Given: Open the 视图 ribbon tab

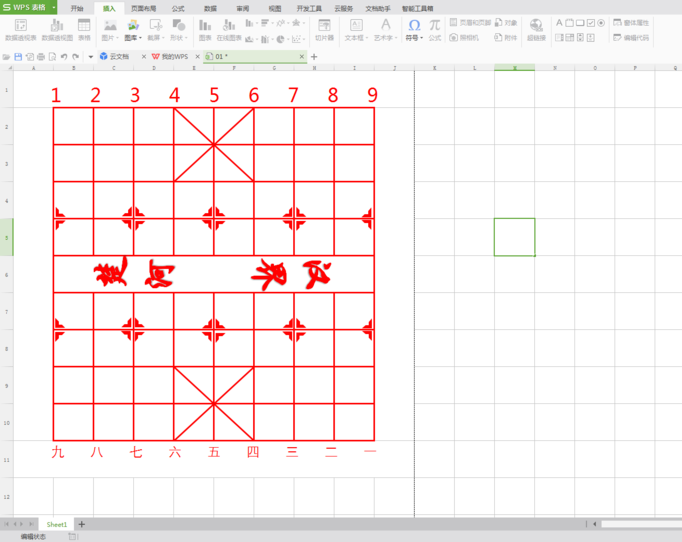Looking at the screenshot, I should coord(275,8).
